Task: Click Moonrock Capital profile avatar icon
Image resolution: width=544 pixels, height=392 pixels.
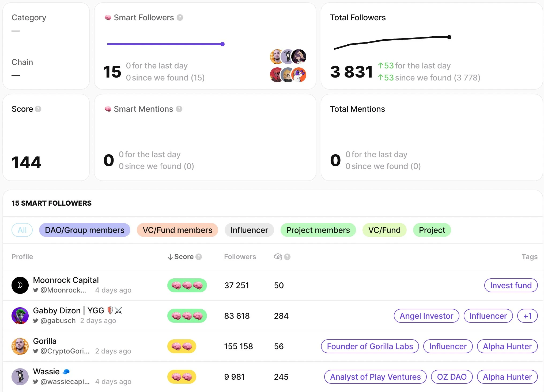Action: pyautogui.click(x=20, y=285)
